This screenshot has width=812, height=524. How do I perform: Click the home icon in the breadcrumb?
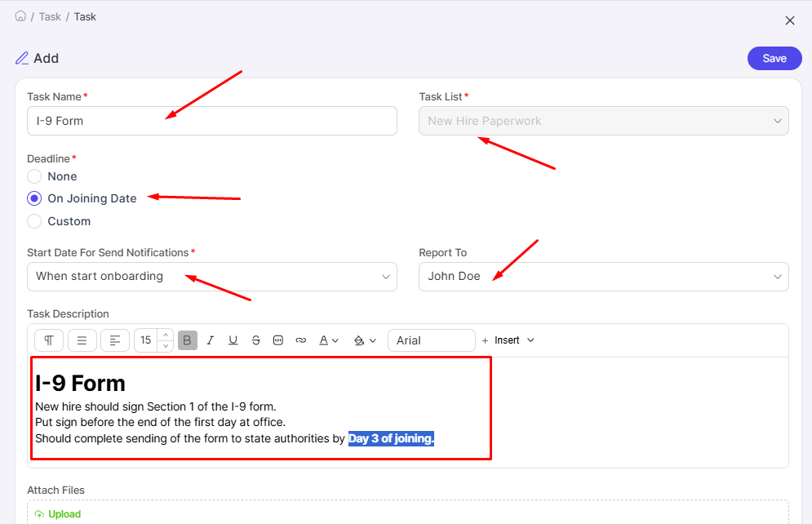pos(20,16)
